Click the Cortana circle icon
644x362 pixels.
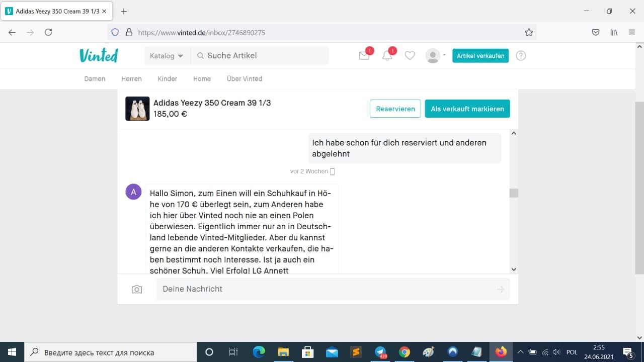(209, 352)
